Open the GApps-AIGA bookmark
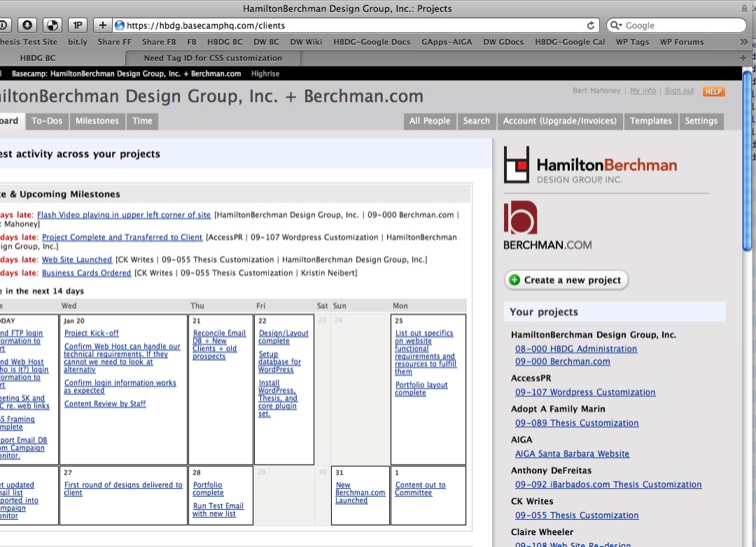Screen dimensions: 756x547 [447, 42]
